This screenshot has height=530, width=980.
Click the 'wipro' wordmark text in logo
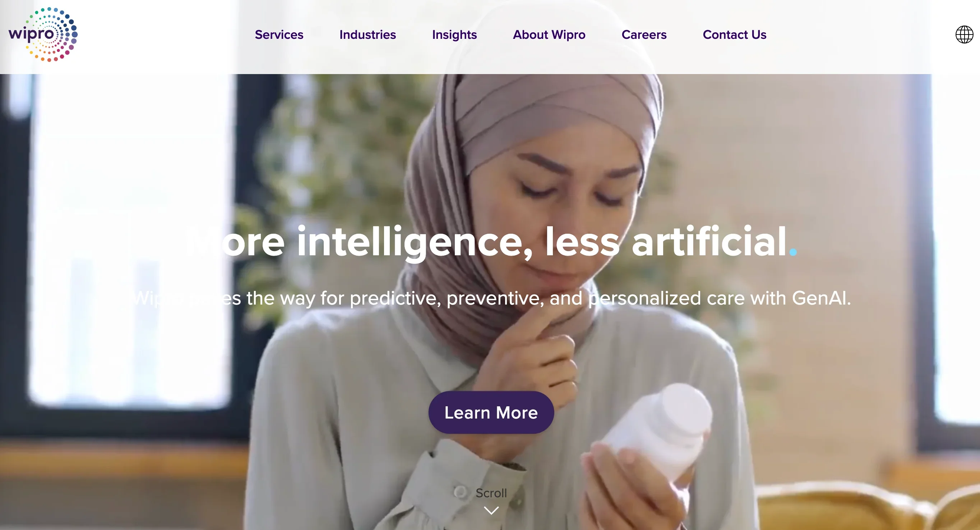[32, 34]
